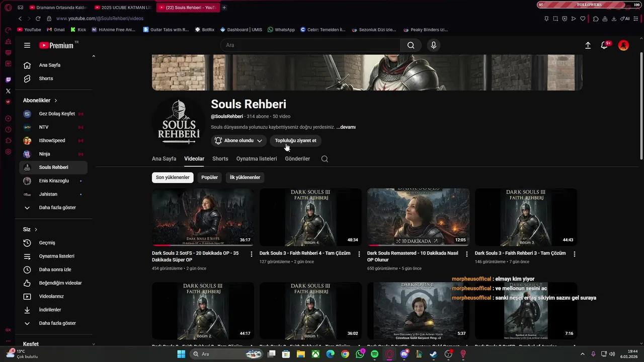
Task: Open the Windows taskbar volume icon
Action: point(612,354)
